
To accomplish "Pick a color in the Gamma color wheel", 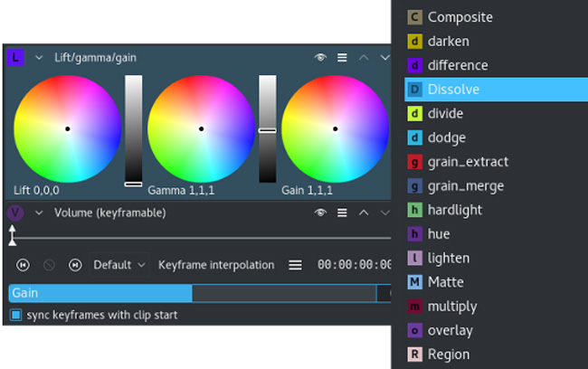I will pos(202,129).
